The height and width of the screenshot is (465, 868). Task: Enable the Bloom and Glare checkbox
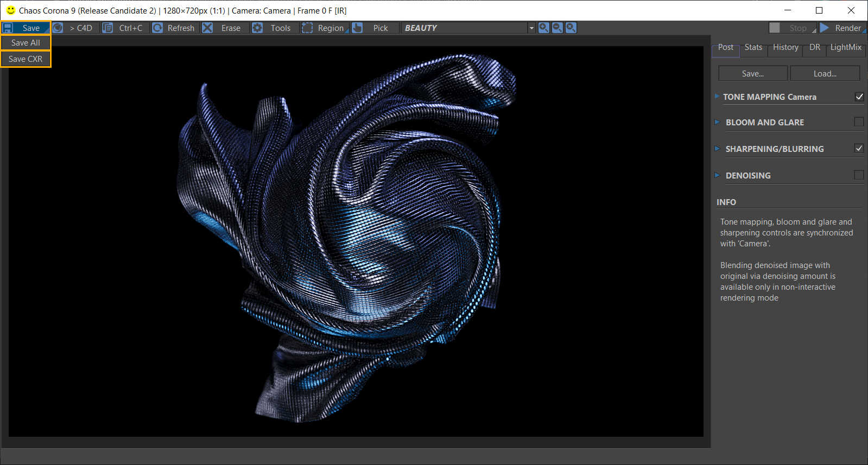[859, 122]
